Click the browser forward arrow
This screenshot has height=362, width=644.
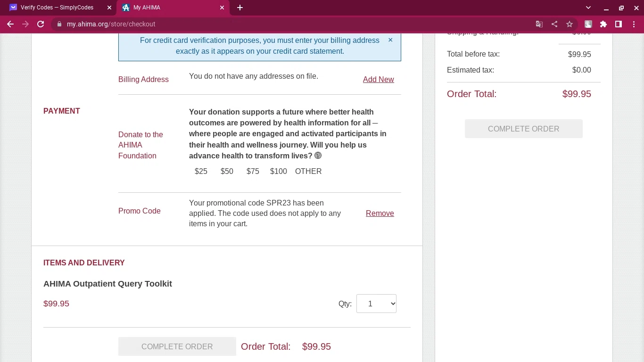point(25,24)
